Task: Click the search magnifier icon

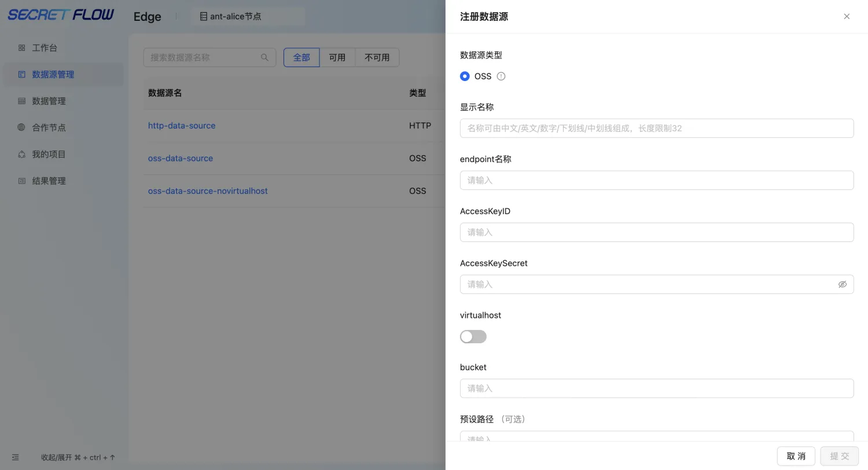Action: 264,57
